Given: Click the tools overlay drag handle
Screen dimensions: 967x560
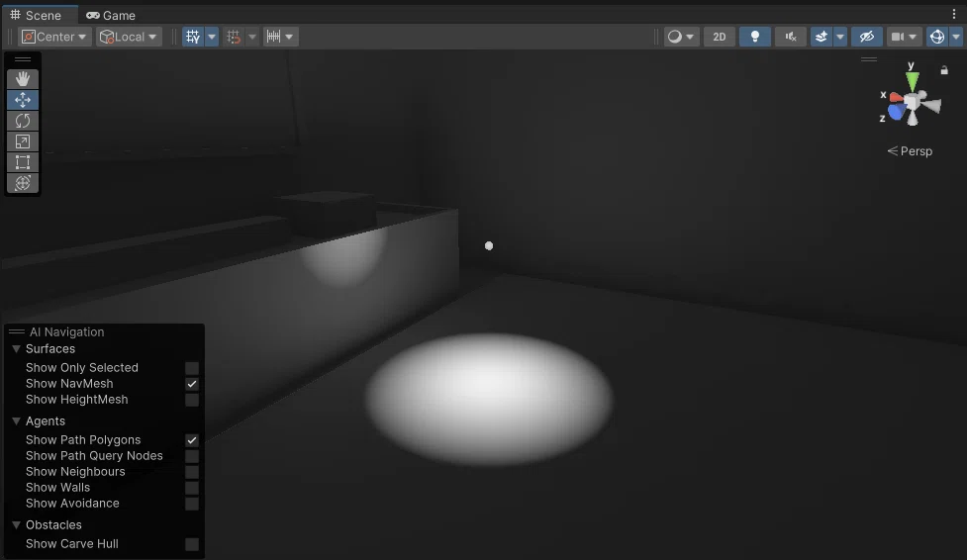Looking at the screenshot, I should click(x=23, y=59).
